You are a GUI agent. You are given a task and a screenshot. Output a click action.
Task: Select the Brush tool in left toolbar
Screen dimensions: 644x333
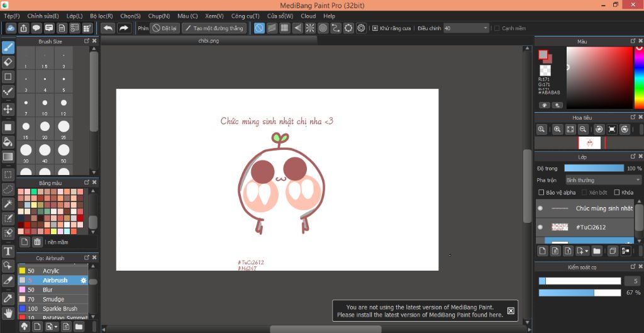[8, 48]
